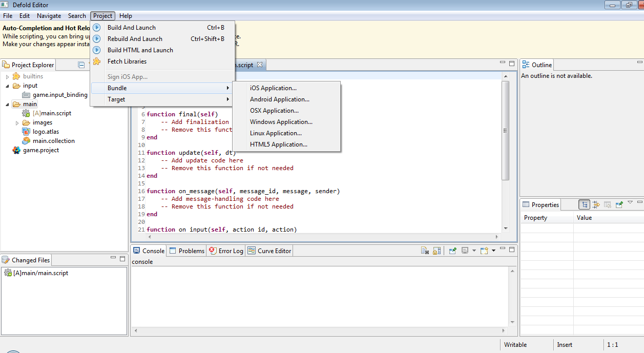Open the Bundle submenu
Viewport: 644px width, 353px height.
click(x=162, y=88)
